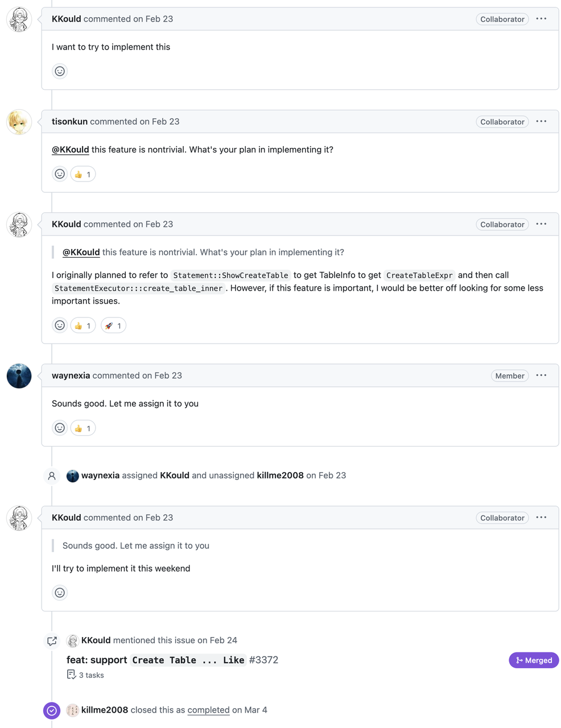Open options menu for tisonkun's comment

click(541, 122)
